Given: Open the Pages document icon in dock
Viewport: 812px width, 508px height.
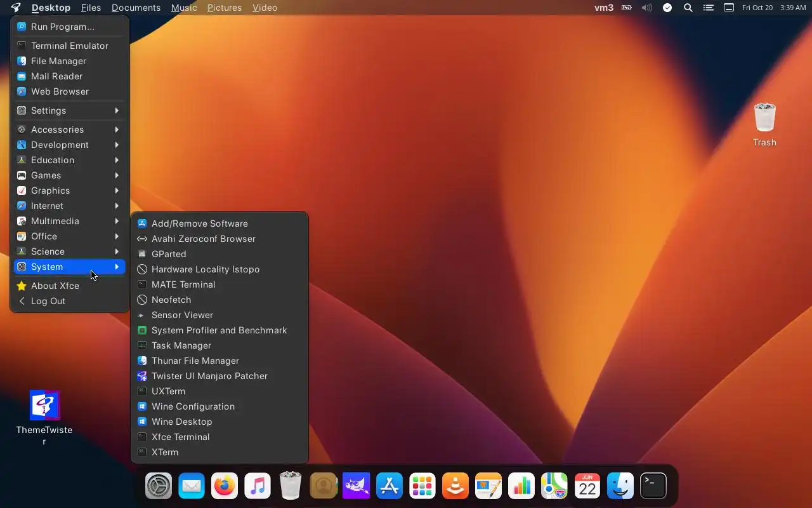Looking at the screenshot, I should (488, 486).
